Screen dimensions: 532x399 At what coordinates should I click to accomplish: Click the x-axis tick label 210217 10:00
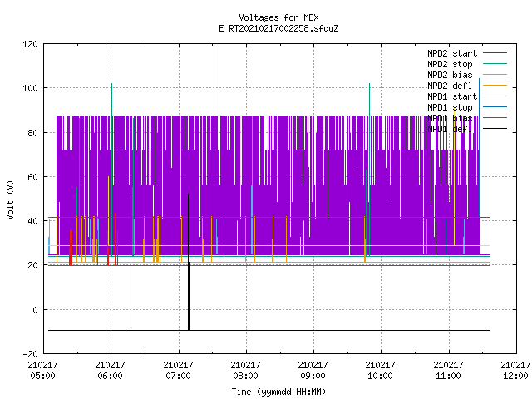(381, 371)
